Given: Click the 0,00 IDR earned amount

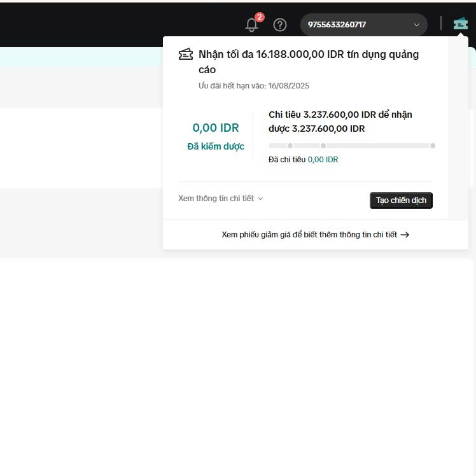Looking at the screenshot, I should (x=216, y=128).
